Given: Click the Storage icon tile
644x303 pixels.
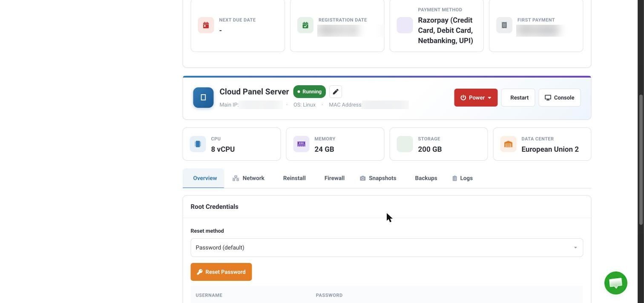Looking at the screenshot, I should click(x=405, y=144).
